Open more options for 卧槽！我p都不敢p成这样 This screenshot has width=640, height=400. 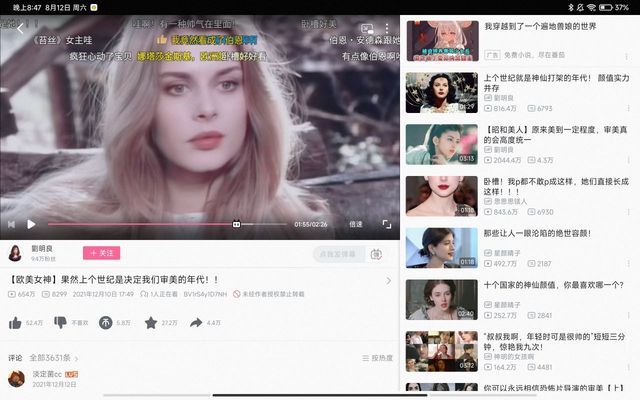(628, 212)
